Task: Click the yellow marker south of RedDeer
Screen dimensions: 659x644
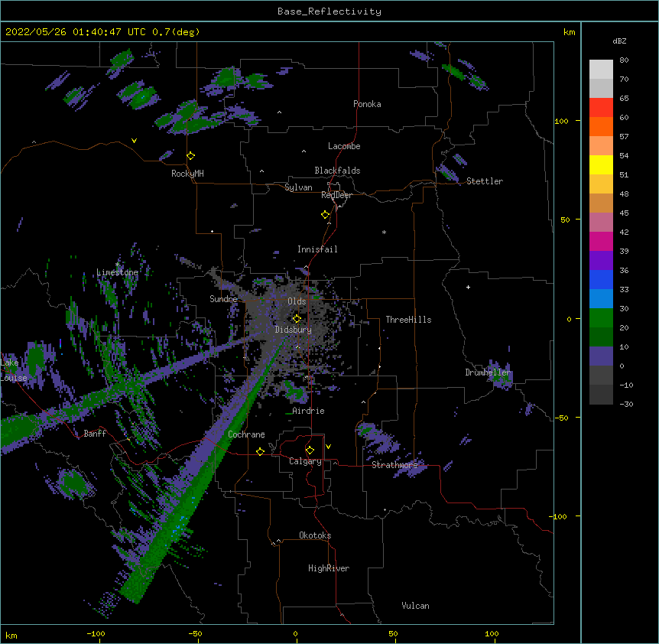Action: pyautogui.click(x=326, y=215)
